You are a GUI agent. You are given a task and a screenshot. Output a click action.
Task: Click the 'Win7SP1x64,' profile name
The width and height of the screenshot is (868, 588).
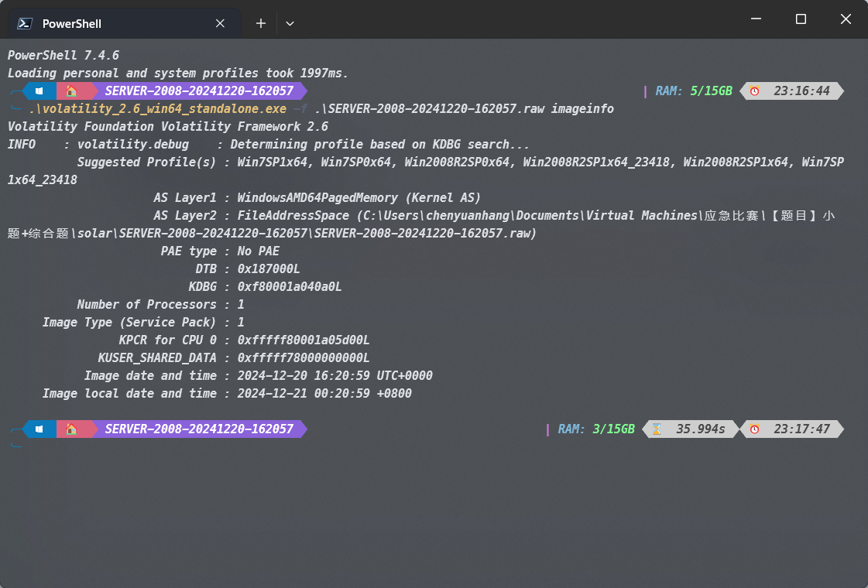coord(276,162)
